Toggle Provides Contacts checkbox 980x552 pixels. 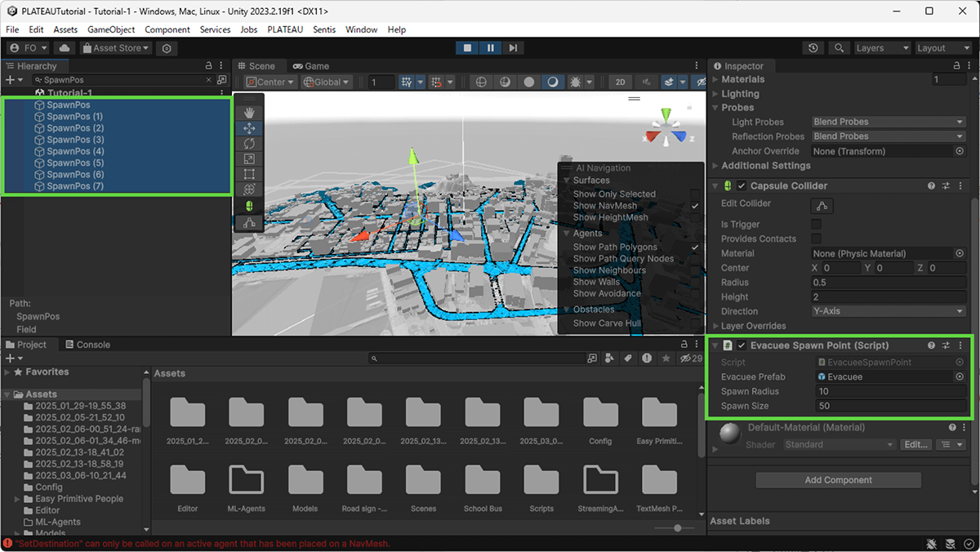(x=816, y=238)
